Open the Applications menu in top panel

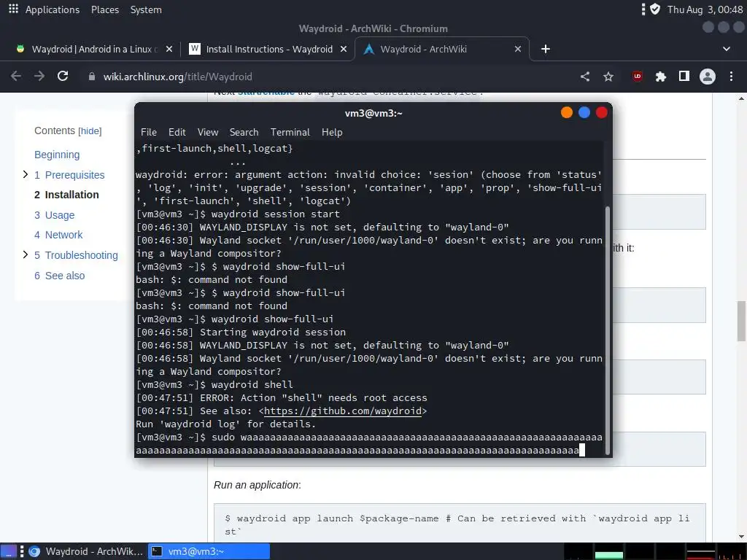tap(53, 9)
